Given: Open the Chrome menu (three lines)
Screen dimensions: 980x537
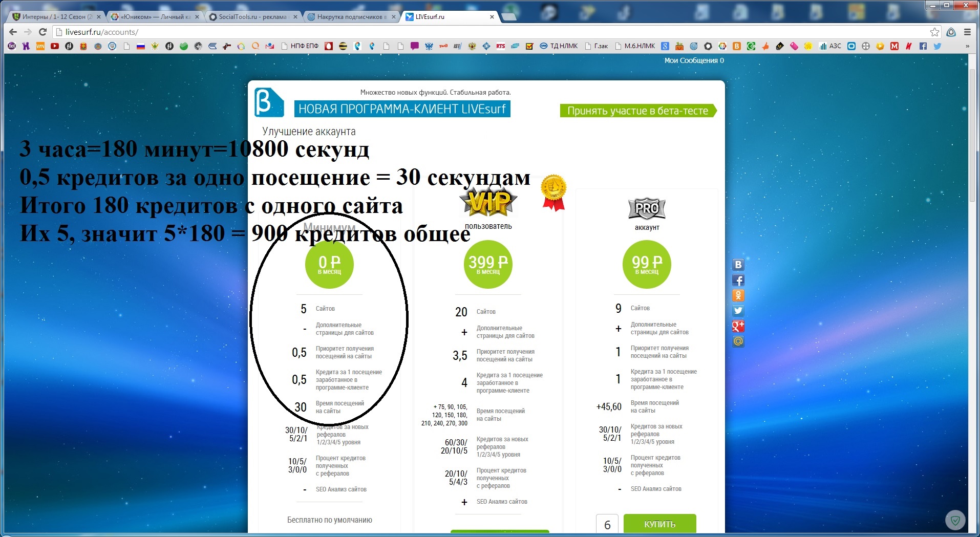Looking at the screenshot, I should tap(967, 32).
